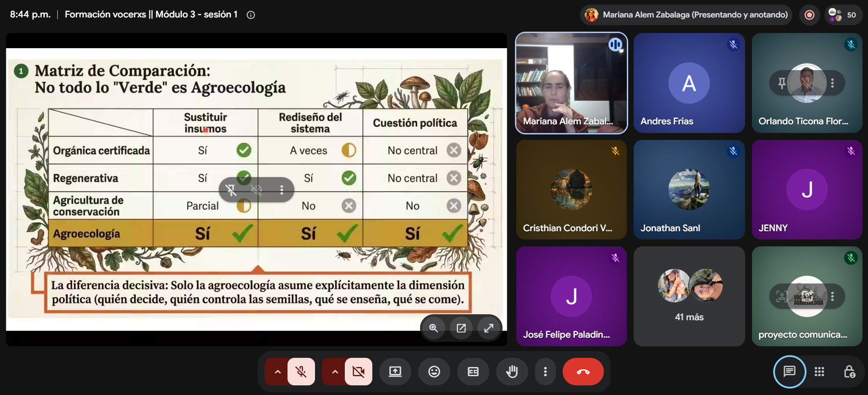Open more options on the presentation overlay
This screenshot has width=868, height=395.
tap(282, 190)
